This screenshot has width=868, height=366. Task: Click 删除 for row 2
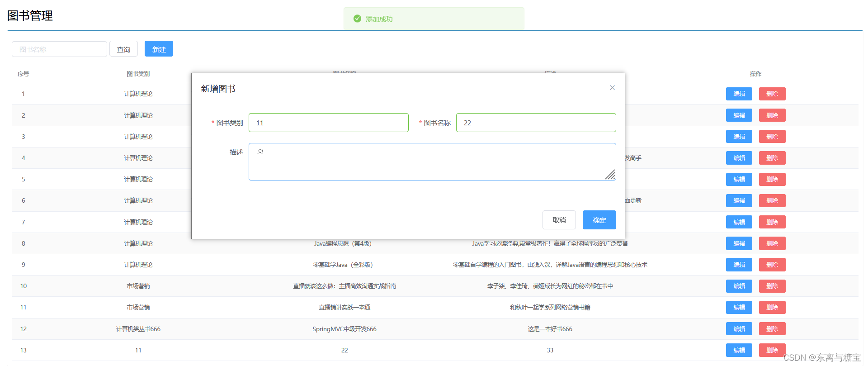(772, 115)
